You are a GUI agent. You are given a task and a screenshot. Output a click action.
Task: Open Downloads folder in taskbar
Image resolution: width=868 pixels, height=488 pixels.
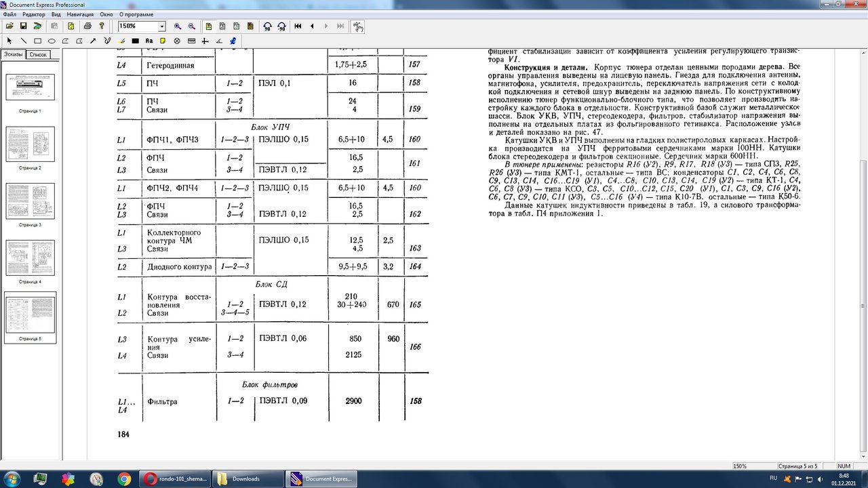coord(246,479)
